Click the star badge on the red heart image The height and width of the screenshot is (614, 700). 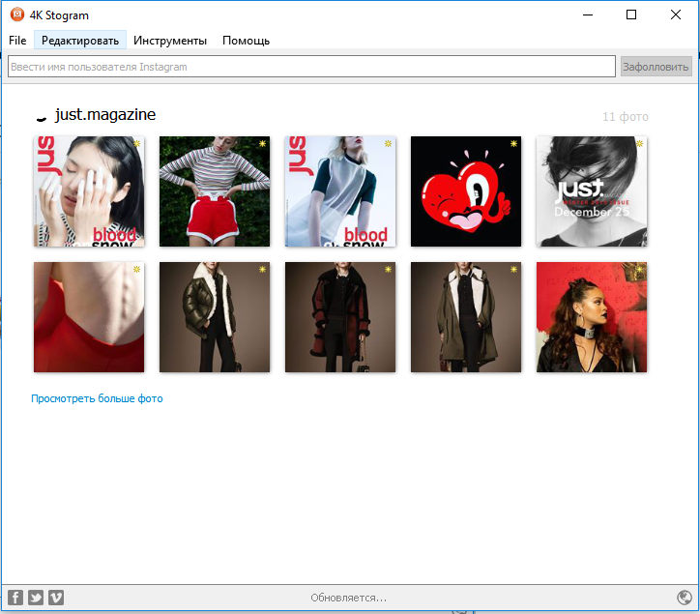click(x=513, y=143)
